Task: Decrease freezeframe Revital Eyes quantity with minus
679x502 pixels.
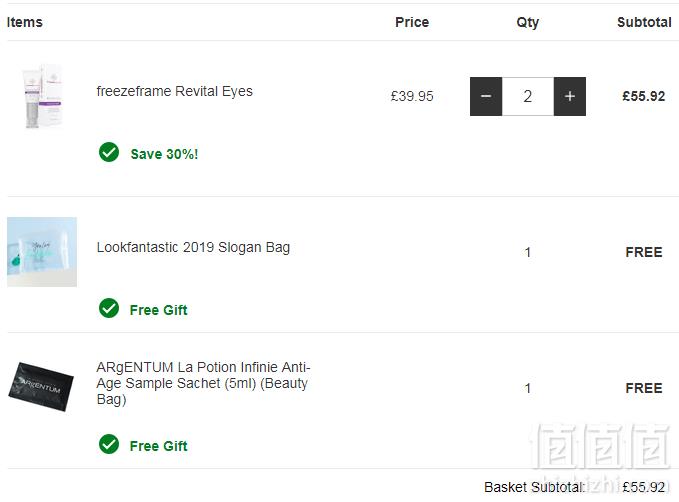Action: (486, 96)
